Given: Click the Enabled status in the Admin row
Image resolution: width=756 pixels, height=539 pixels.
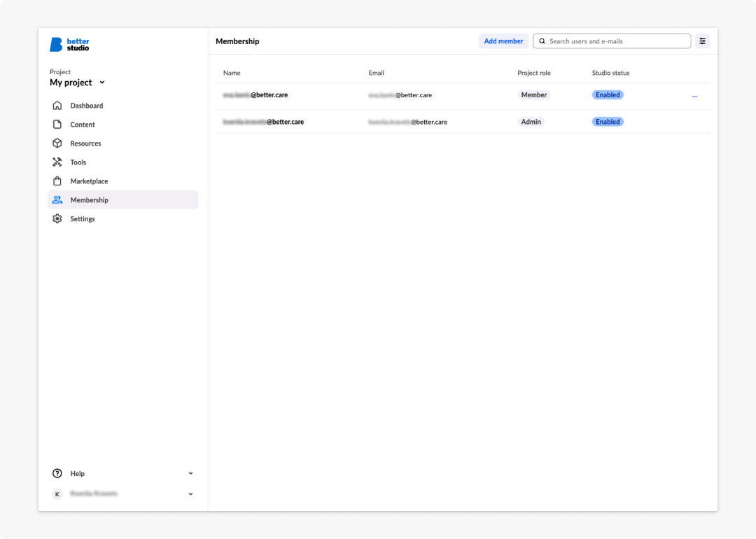Looking at the screenshot, I should (608, 122).
